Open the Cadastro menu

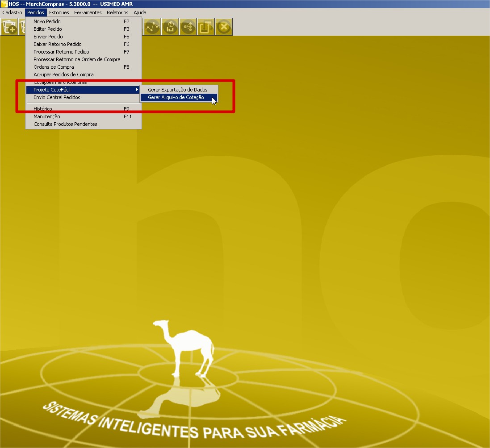click(12, 12)
